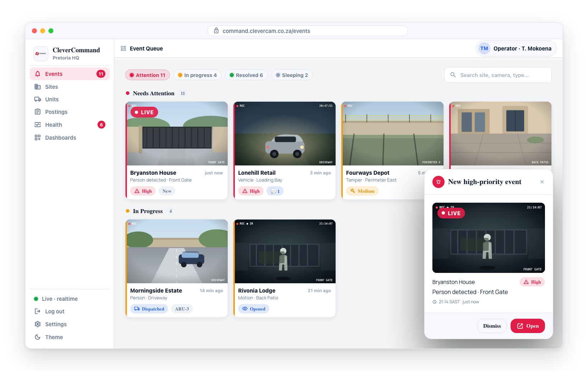The height and width of the screenshot is (371, 588).
Task: Click the New tag on Bryanston House card
Action: click(x=167, y=191)
